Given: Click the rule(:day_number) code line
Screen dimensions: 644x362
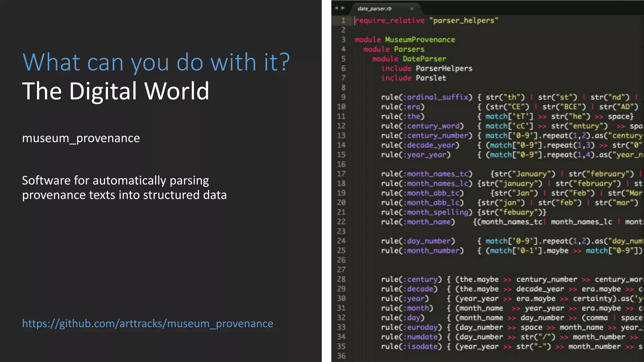Looking at the screenshot, I should click(512, 241).
